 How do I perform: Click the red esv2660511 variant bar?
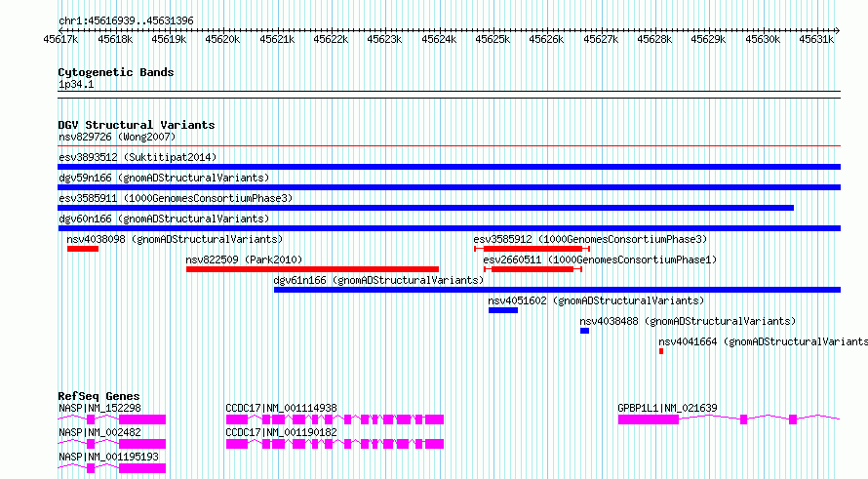[533, 269]
